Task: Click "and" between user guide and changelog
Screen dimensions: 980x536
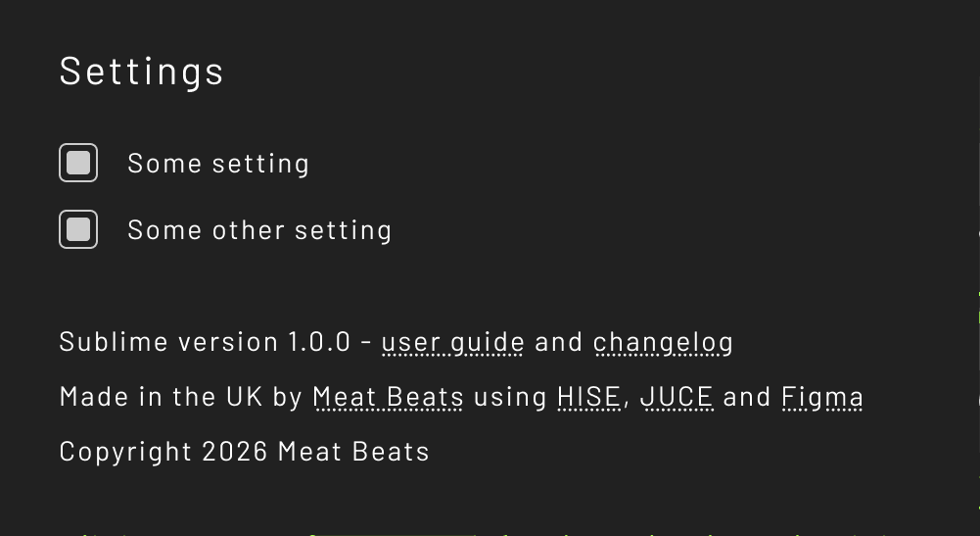Action: (x=559, y=342)
